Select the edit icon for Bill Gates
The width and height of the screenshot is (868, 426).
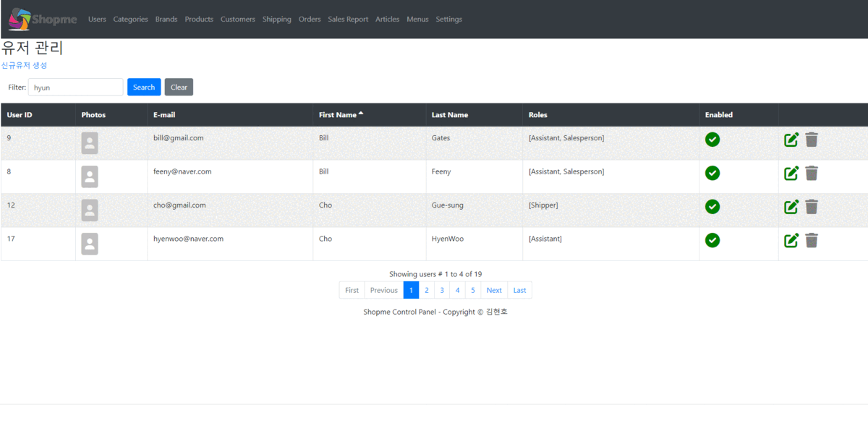[791, 139]
